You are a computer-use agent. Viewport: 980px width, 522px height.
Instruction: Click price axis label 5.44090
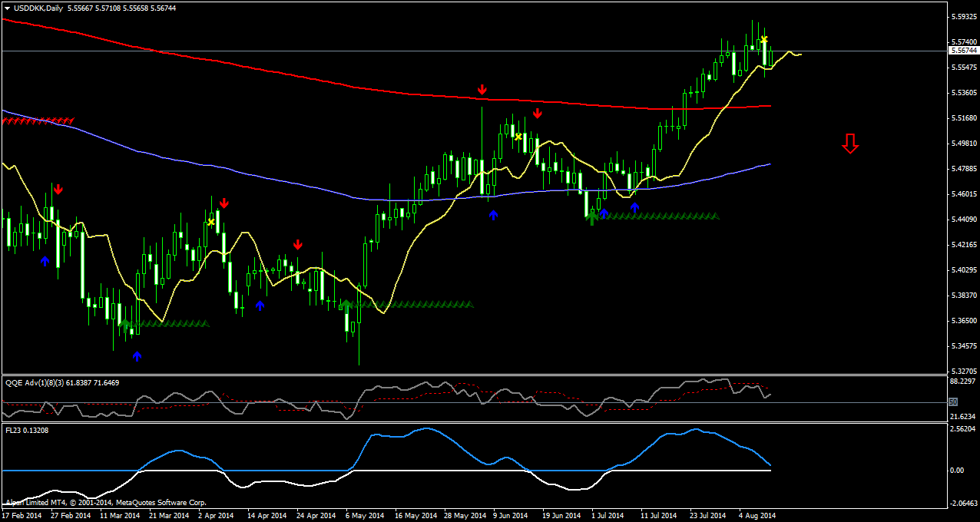tap(964, 219)
